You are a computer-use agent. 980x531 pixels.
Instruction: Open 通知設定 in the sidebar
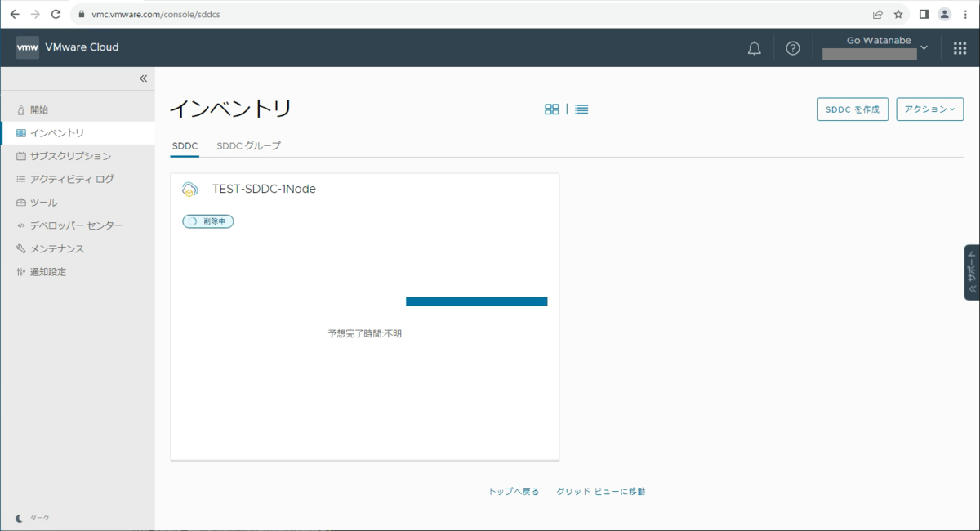click(78, 272)
